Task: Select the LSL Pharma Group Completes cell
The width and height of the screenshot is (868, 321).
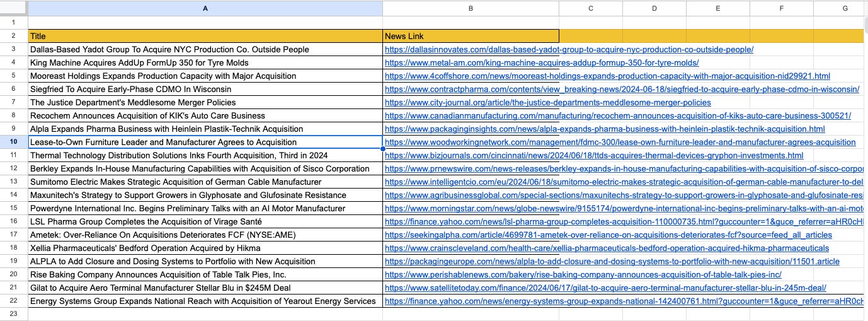Action: [205, 221]
